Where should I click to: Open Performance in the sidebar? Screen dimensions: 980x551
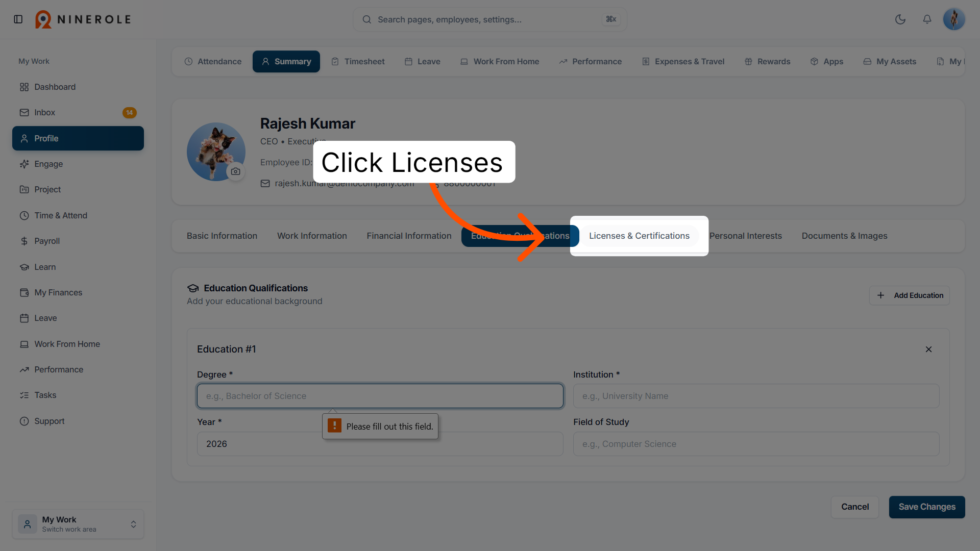[x=78, y=370]
